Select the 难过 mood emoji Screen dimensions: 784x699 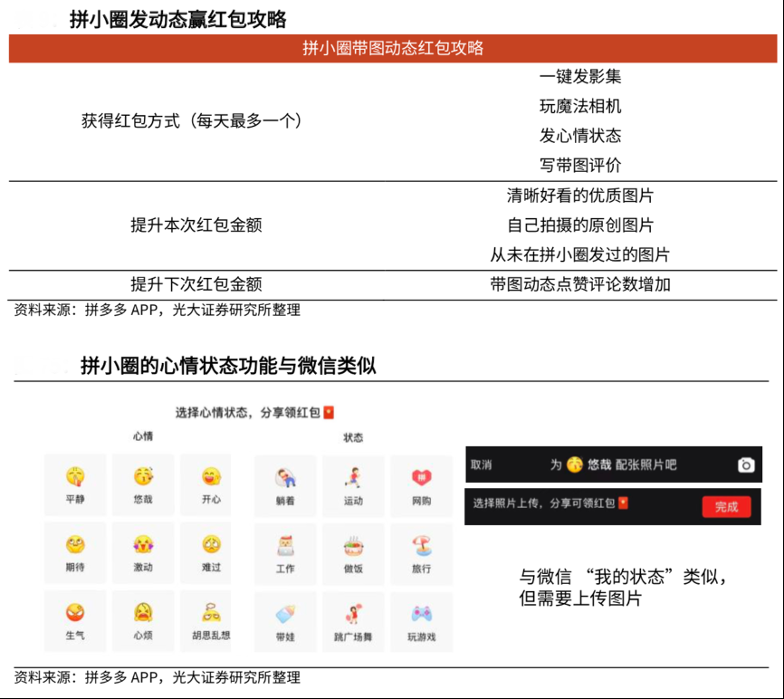pos(211,545)
